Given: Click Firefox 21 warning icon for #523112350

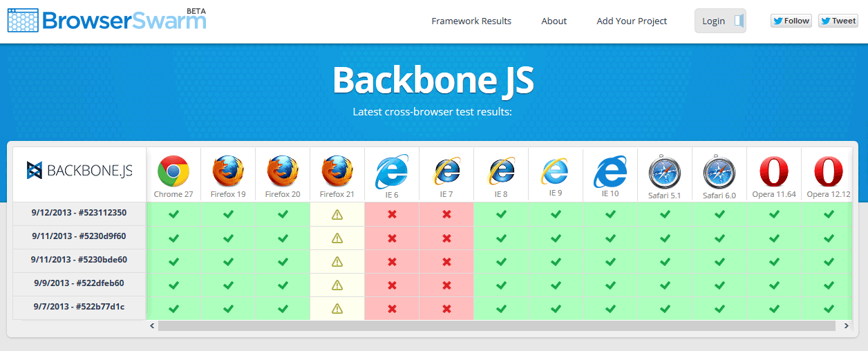Looking at the screenshot, I should (x=337, y=214).
